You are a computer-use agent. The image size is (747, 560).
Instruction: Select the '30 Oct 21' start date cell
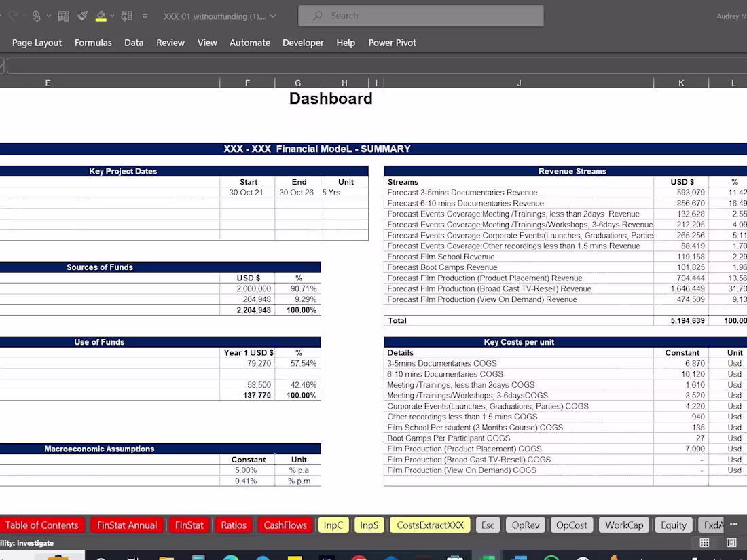(x=247, y=193)
